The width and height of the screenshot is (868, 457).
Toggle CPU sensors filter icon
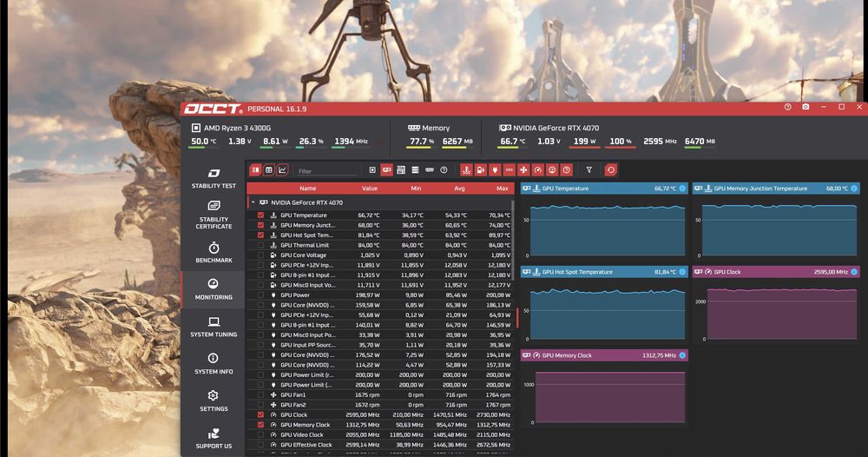[x=372, y=170]
